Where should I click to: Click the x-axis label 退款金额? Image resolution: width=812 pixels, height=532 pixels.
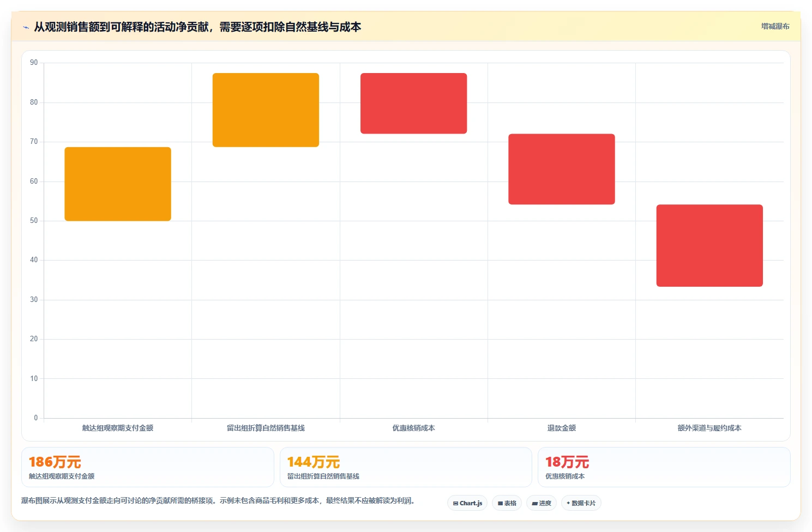(x=562, y=428)
